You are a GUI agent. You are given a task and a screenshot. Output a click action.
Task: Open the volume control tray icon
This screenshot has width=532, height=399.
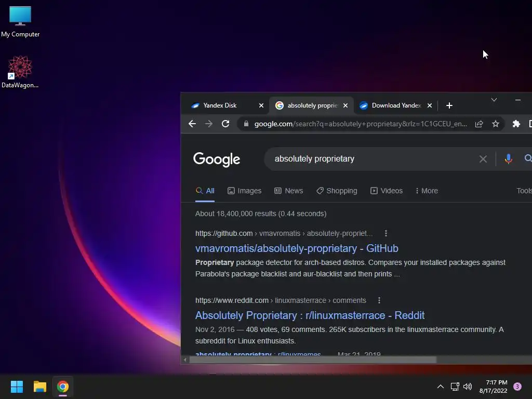point(468,387)
